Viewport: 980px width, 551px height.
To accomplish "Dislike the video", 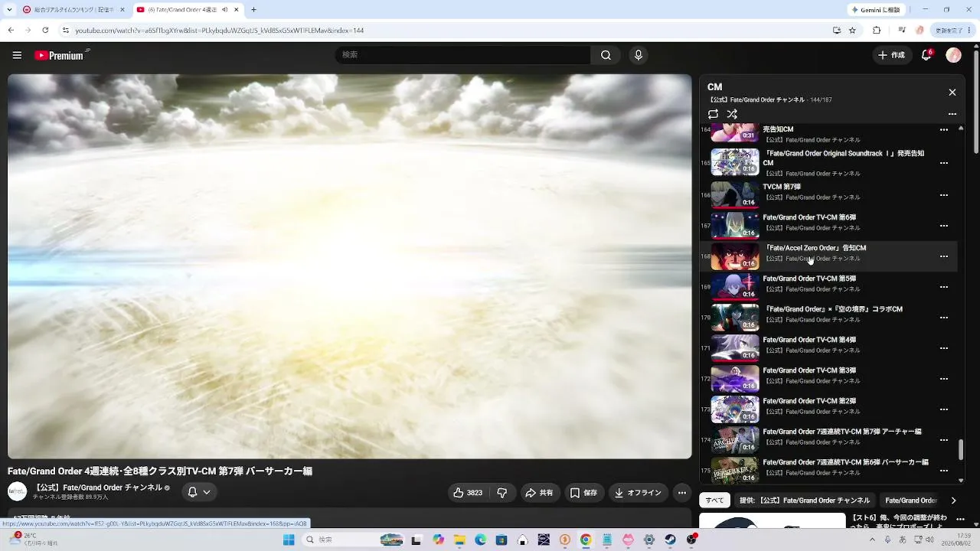I will click(x=502, y=493).
